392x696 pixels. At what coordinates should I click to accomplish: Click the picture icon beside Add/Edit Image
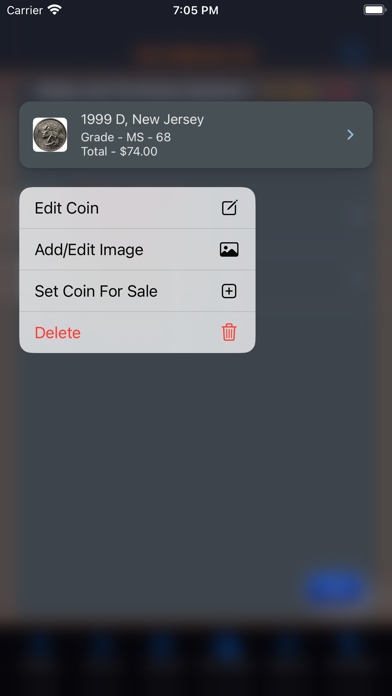pos(229,249)
